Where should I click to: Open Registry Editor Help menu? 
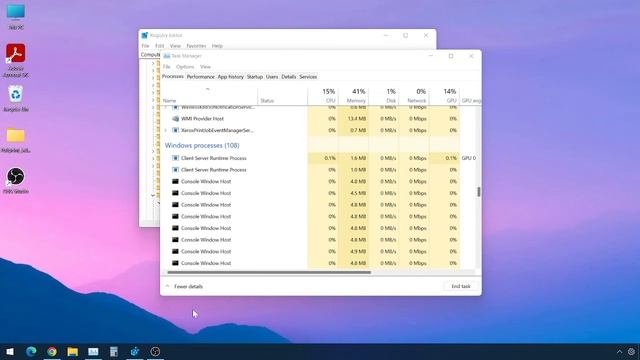click(x=217, y=46)
